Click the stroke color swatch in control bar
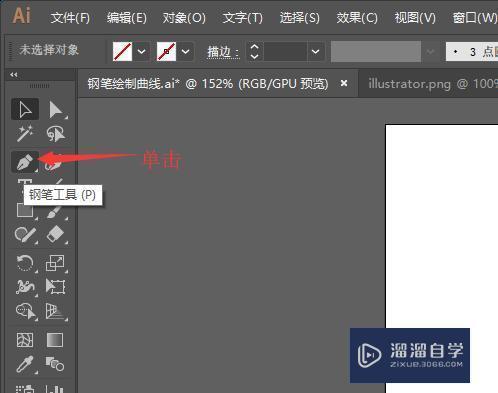This screenshot has height=393, width=498. 166,51
